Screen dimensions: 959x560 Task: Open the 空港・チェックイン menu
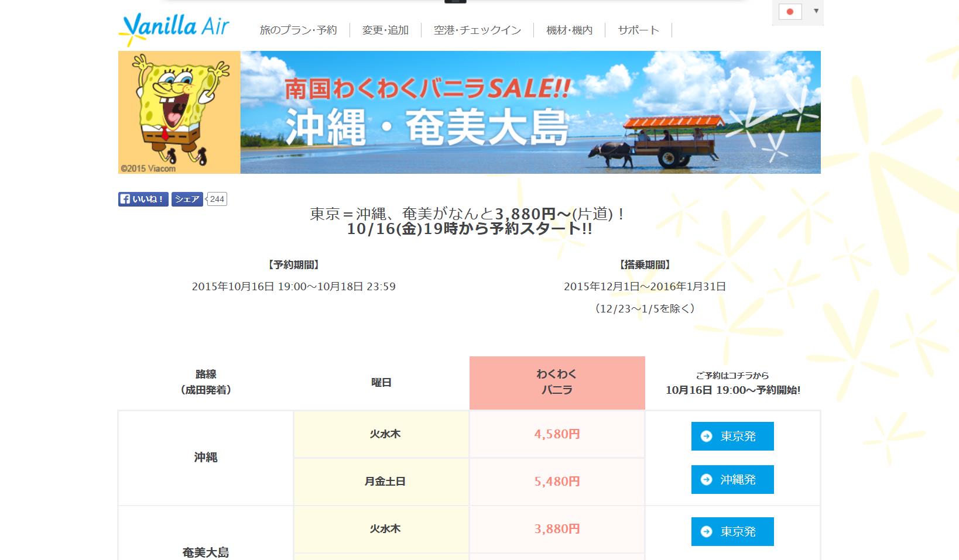(477, 30)
